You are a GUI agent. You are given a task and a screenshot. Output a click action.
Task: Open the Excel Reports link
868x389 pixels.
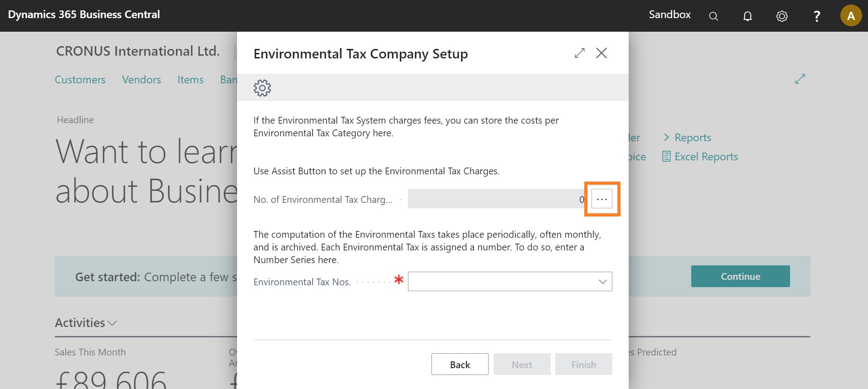pos(706,157)
